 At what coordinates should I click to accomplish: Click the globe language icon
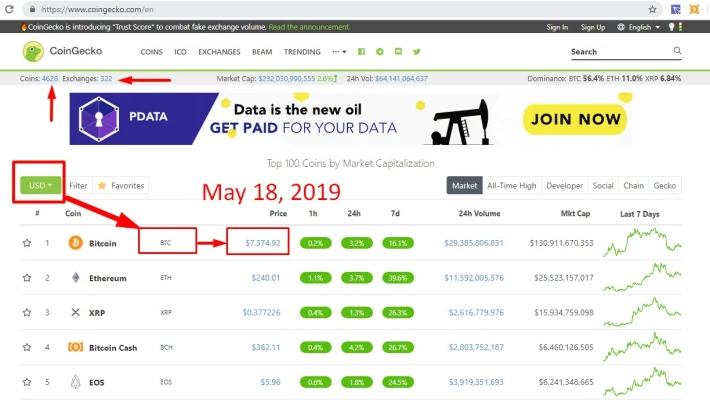[621, 27]
